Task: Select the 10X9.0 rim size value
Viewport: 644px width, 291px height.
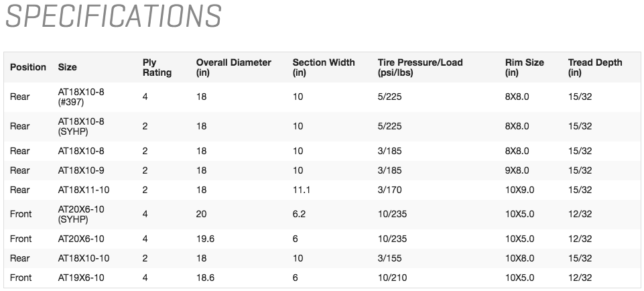Action: [x=519, y=190]
